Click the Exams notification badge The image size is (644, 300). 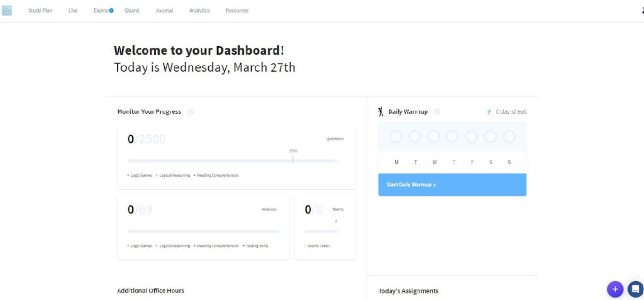(x=111, y=11)
